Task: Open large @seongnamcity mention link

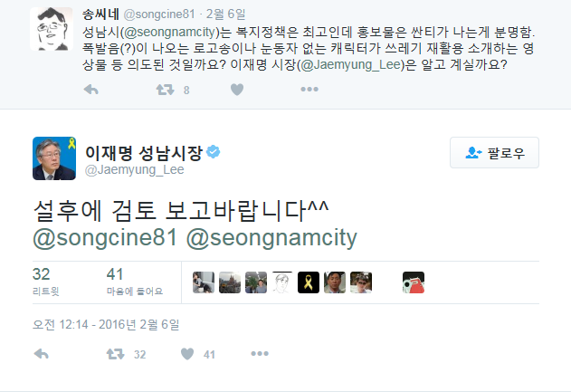Action: point(271,237)
